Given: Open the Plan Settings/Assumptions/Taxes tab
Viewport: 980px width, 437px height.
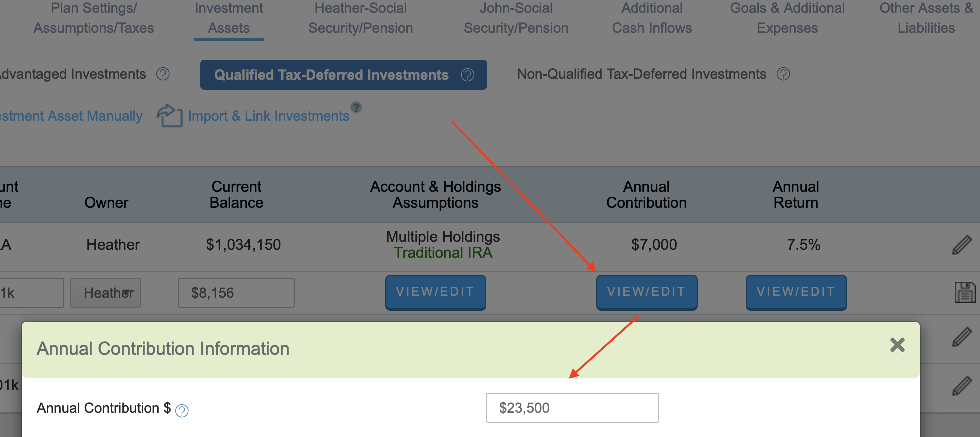Looking at the screenshot, I should 94,18.
